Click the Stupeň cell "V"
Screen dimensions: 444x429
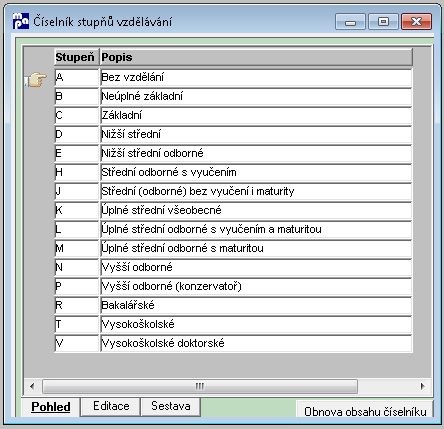pyautogui.click(x=76, y=344)
